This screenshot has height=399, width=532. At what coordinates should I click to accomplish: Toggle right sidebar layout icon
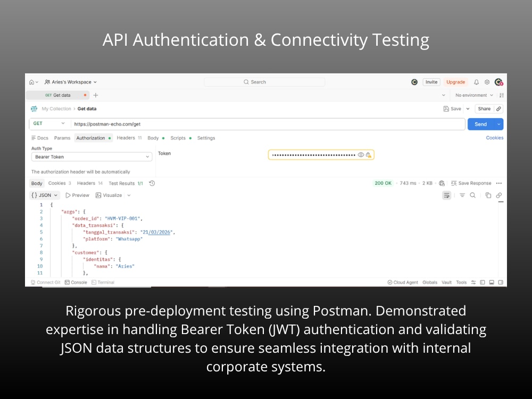pos(501,282)
